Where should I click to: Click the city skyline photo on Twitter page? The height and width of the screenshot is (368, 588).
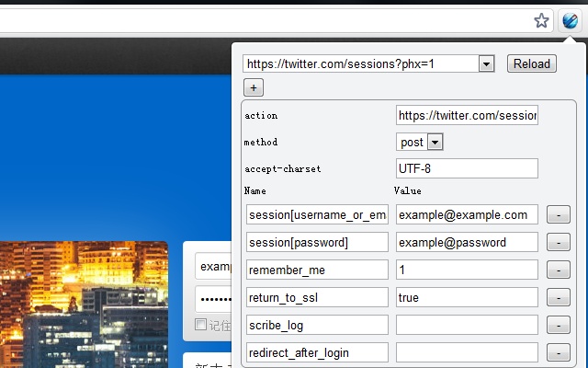click(84, 305)
